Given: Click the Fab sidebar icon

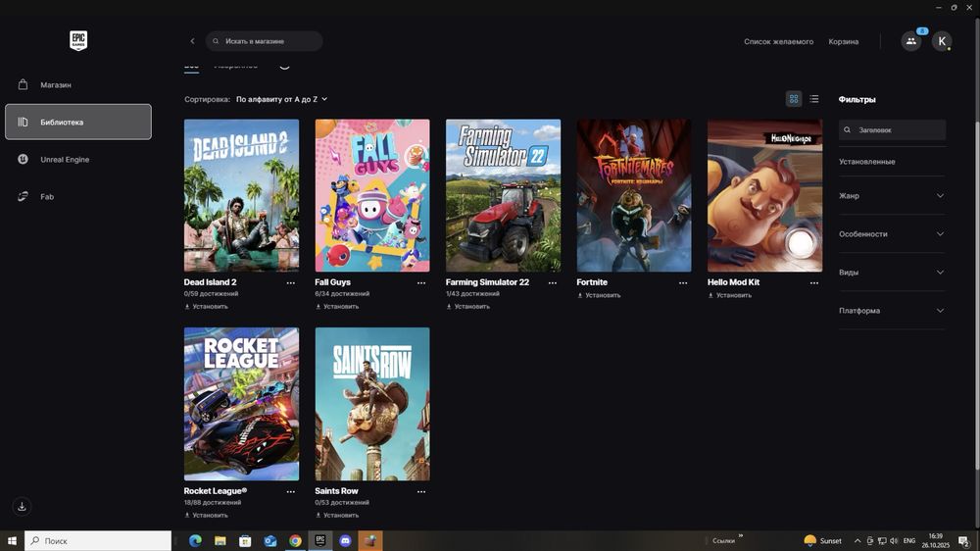Looking at the screenshot, I should (x=24, y=196).
